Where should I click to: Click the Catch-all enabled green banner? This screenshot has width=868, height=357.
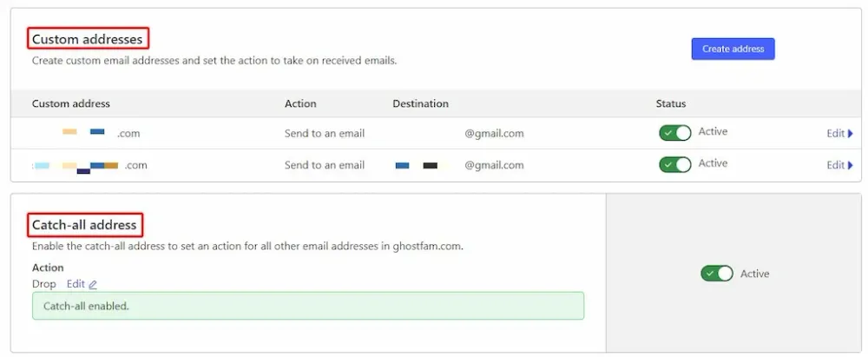point(308,306)
